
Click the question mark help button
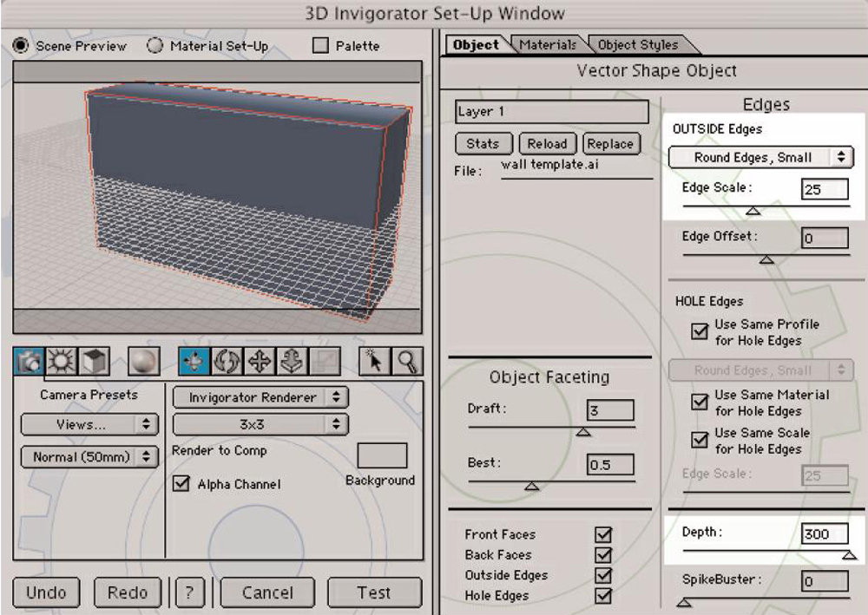(189, 592)
